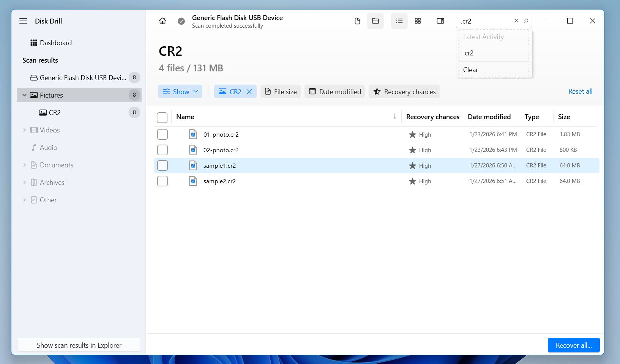This screenshot has height=364, width=620.
Task: Open the hamburger menu beside Disk Drill
Action: click(23, 21)
